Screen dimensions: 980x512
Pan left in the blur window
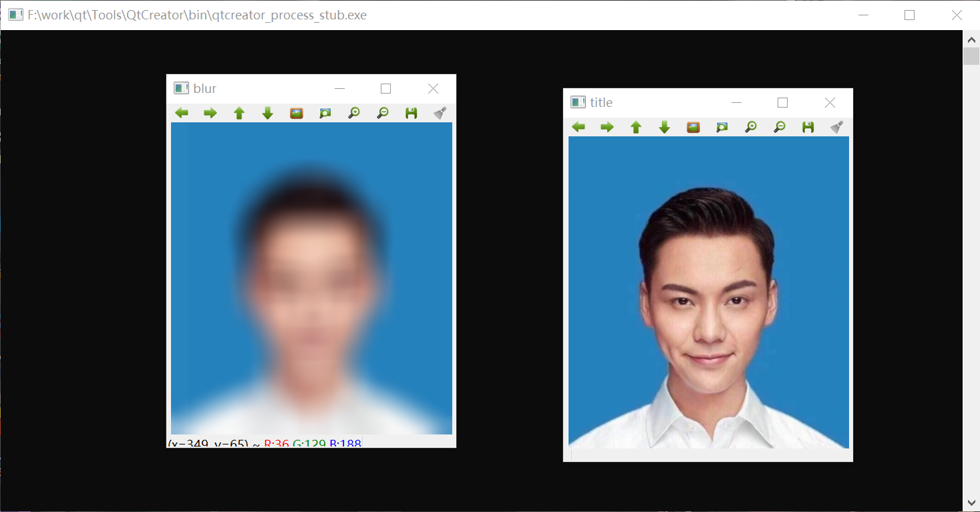pyautogui.click(x=182, y=113)
